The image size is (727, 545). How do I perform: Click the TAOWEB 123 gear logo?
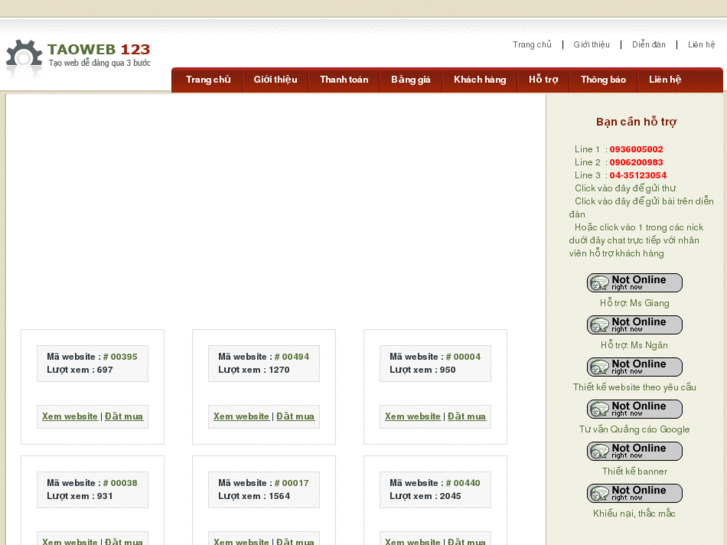click(x=24, y=57)
